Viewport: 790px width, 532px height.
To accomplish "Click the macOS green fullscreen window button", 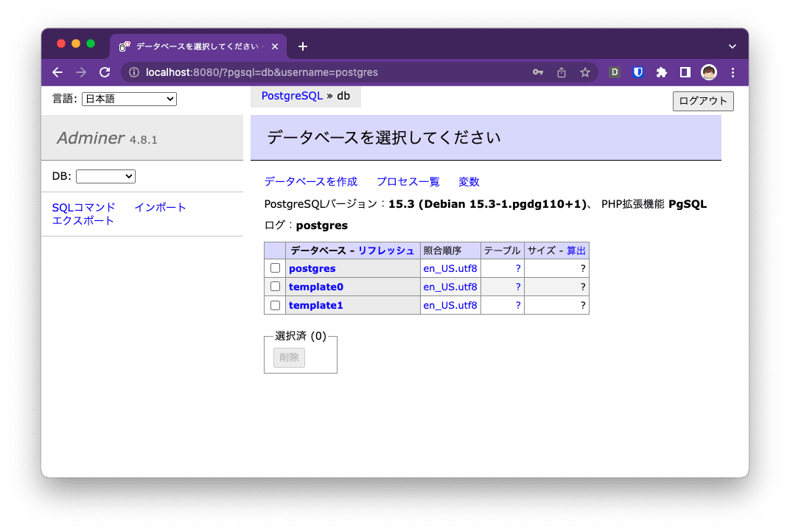I will click(91, 43).
